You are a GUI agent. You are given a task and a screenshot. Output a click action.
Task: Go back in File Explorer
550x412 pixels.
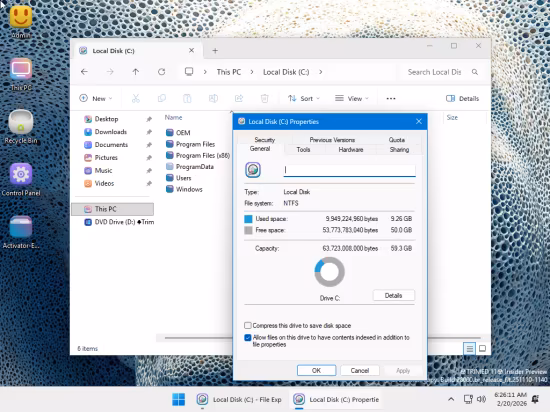click(84, 72)
